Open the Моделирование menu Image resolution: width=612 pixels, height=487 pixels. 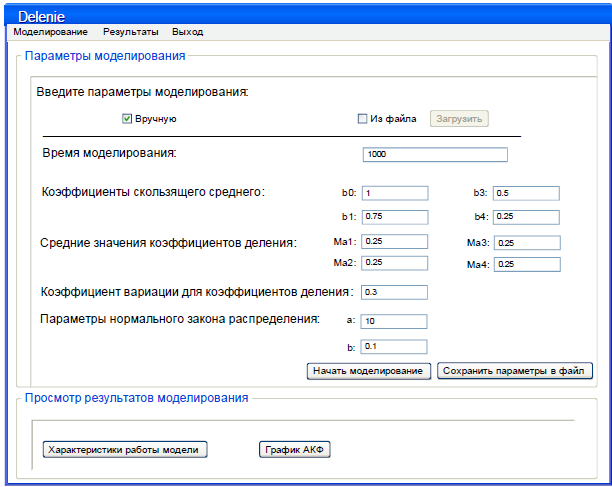(x=50, y=32)
